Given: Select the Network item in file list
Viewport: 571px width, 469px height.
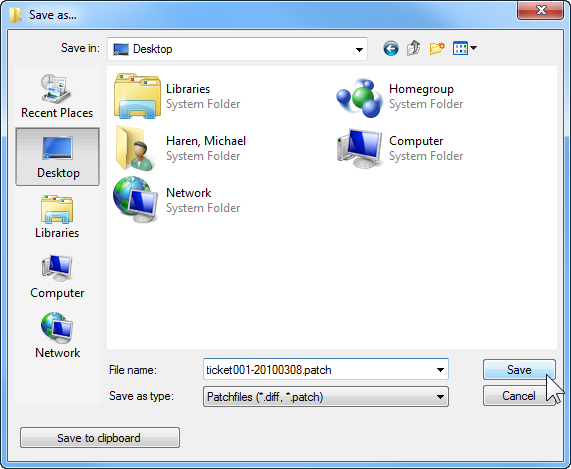Looking at the screenshot, I should tap(177, 200).
